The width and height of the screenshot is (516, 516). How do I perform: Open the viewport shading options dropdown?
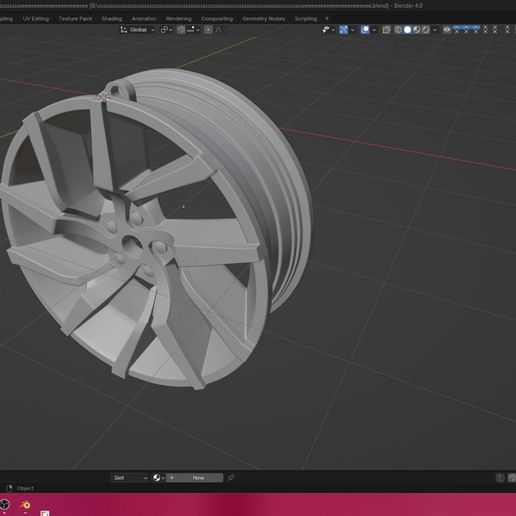pyautogui.click(x=435, y=30)
